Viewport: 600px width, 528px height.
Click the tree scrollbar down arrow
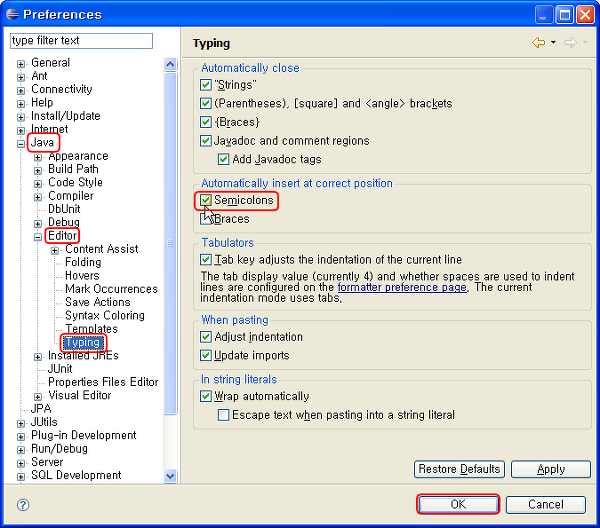point(170,476)
